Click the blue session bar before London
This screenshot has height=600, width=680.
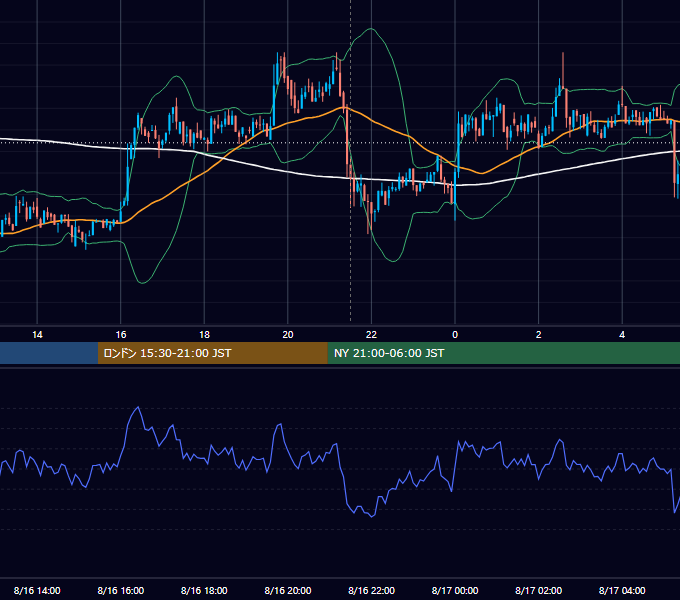49,353
